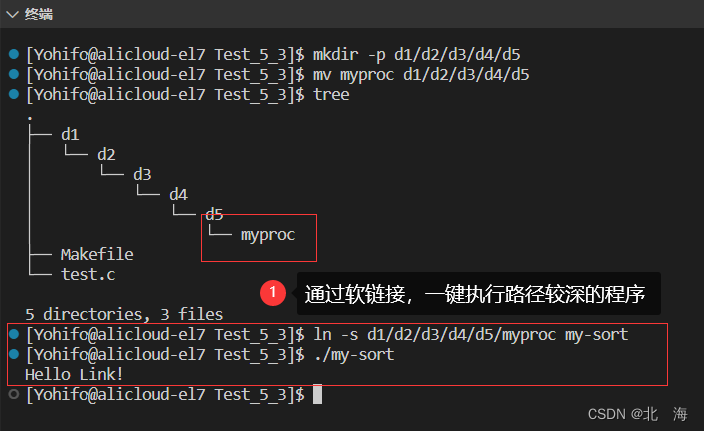Viewport: 704px width, 431px height.
Task: Collapse the 终端 panel chevron
Action: click(11, 15)
